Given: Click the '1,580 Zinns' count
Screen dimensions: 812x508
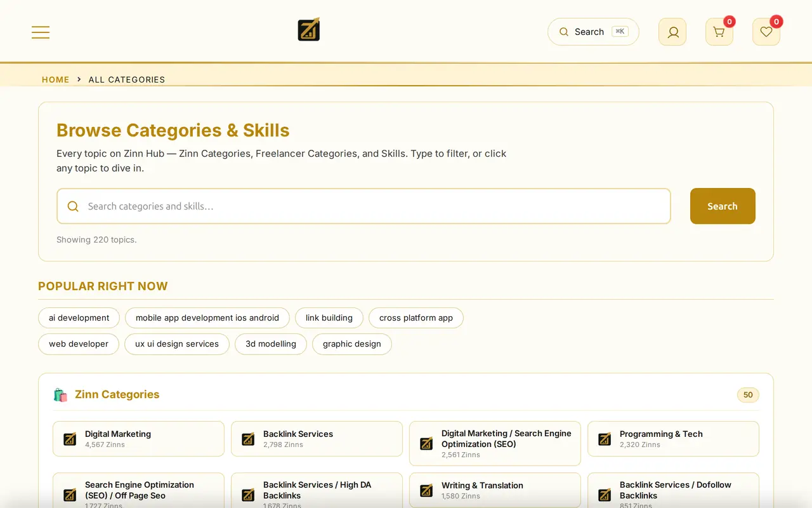Looking at the screenshot, I should [461, 496].
